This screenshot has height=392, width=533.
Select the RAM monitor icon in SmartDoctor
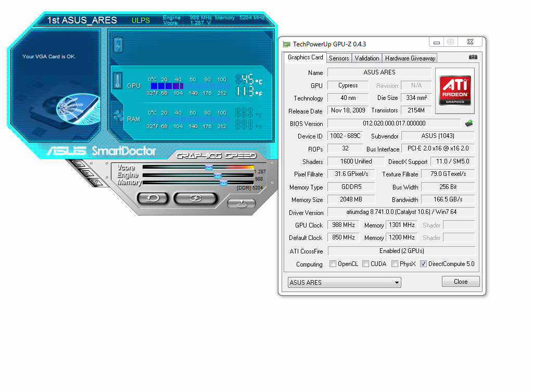pyautogui.click(x=118, y=115)
